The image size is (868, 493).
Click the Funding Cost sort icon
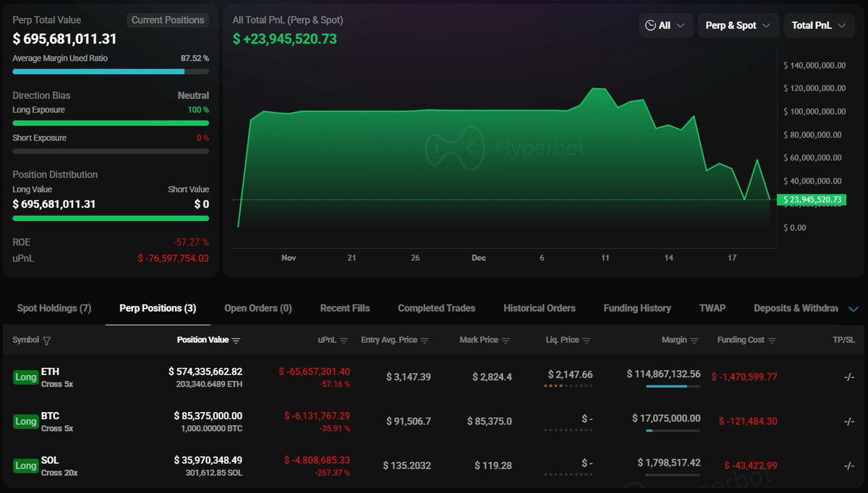(x=772, y=340)
